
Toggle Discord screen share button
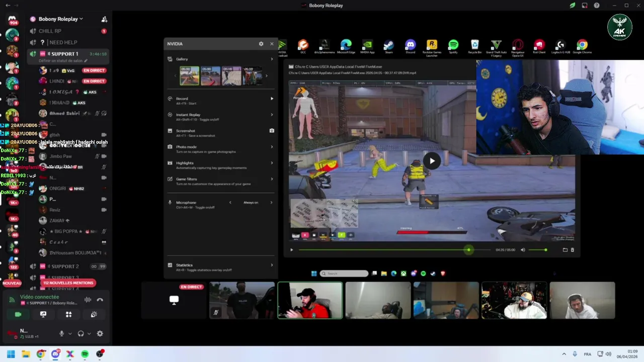point(43,314)
